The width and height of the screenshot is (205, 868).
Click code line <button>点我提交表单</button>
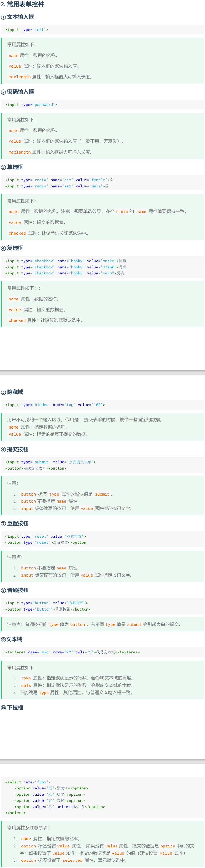[36, 468]
